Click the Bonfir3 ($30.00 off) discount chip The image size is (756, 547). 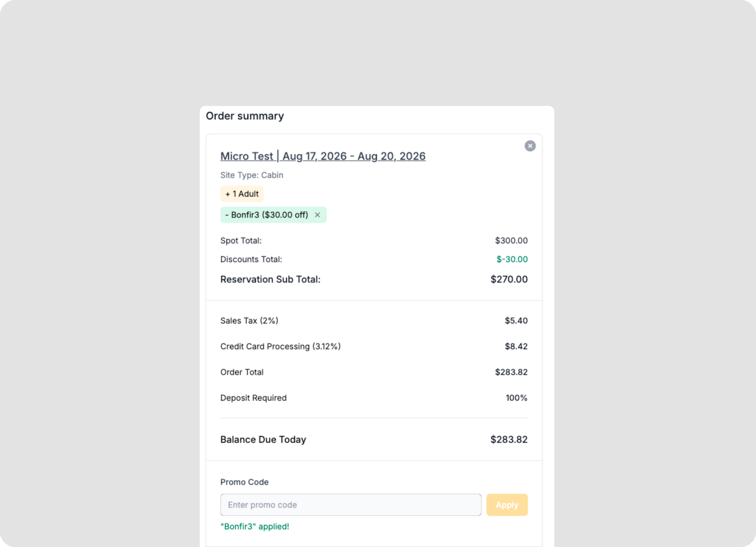point(273,215)
